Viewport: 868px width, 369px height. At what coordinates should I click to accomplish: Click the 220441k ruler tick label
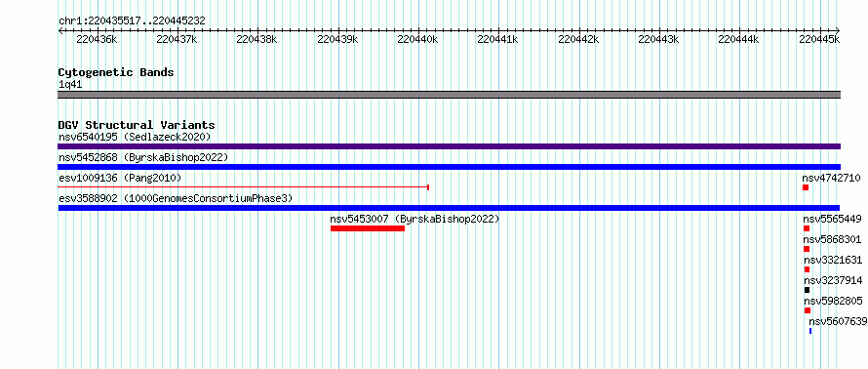coord(497,39)
